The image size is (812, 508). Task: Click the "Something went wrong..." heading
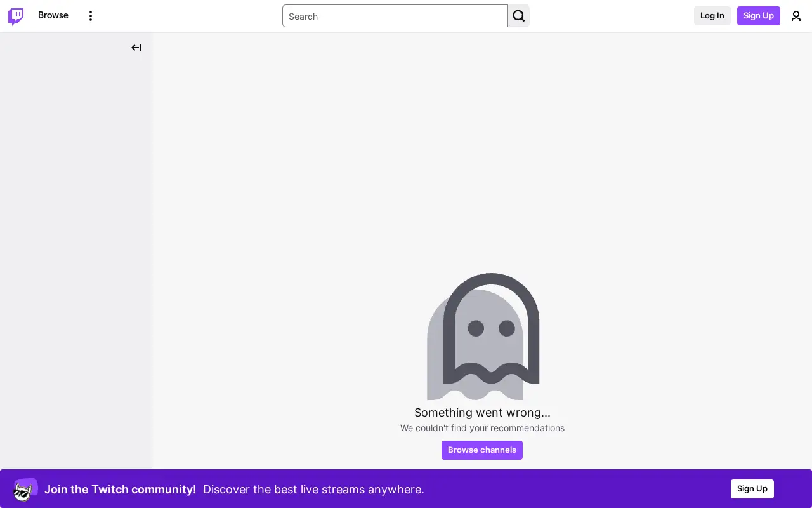(x=482, y=413)
